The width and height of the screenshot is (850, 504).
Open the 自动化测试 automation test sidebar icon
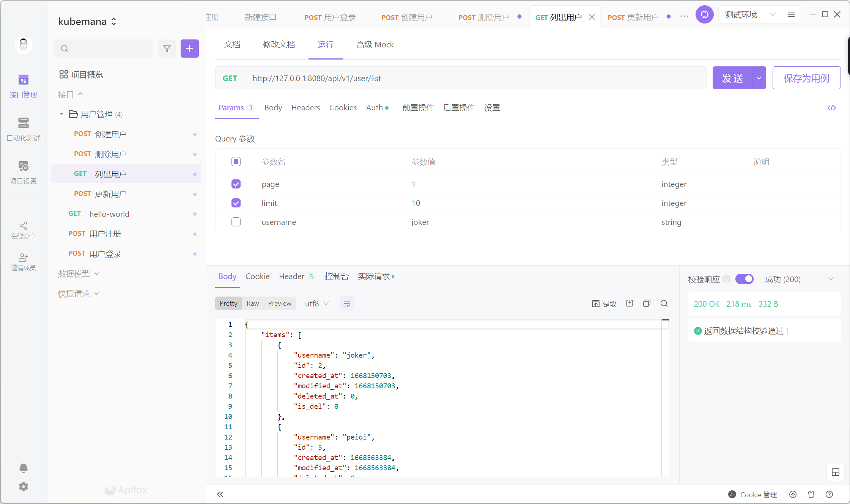23,129
